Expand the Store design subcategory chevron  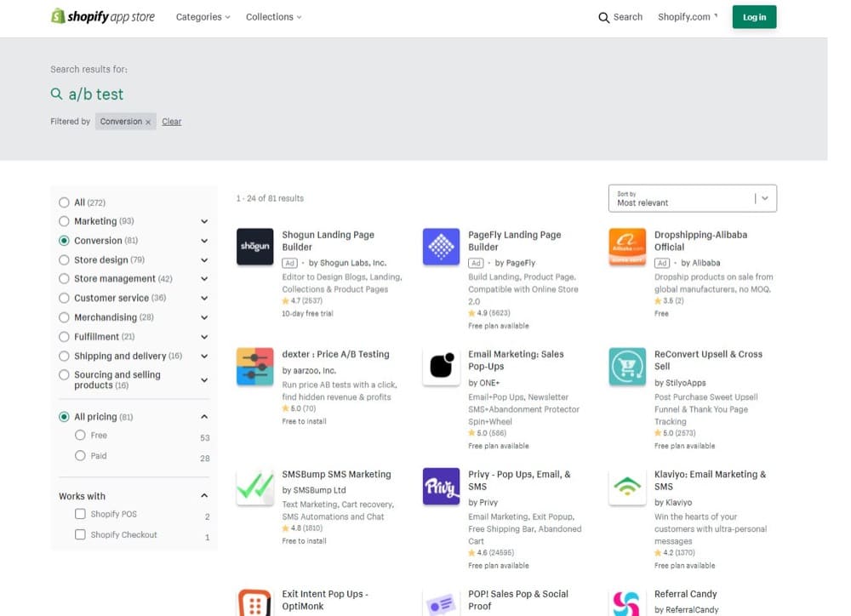tap(204, 260)
